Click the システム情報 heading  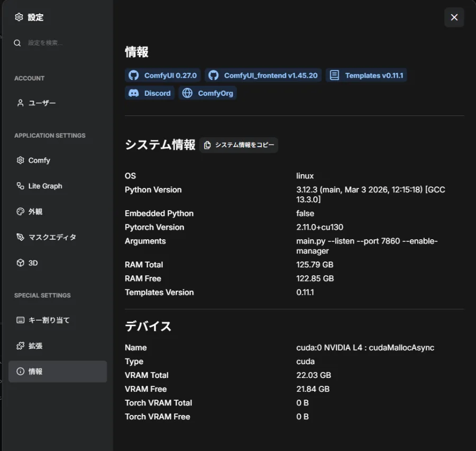coord(160,145)
